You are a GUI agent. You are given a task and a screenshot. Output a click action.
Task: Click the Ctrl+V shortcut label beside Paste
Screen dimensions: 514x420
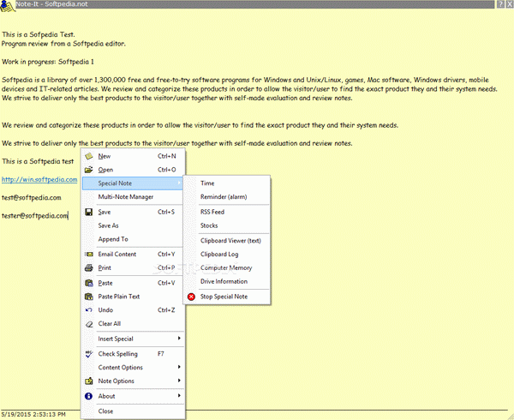tap(166, 283)
